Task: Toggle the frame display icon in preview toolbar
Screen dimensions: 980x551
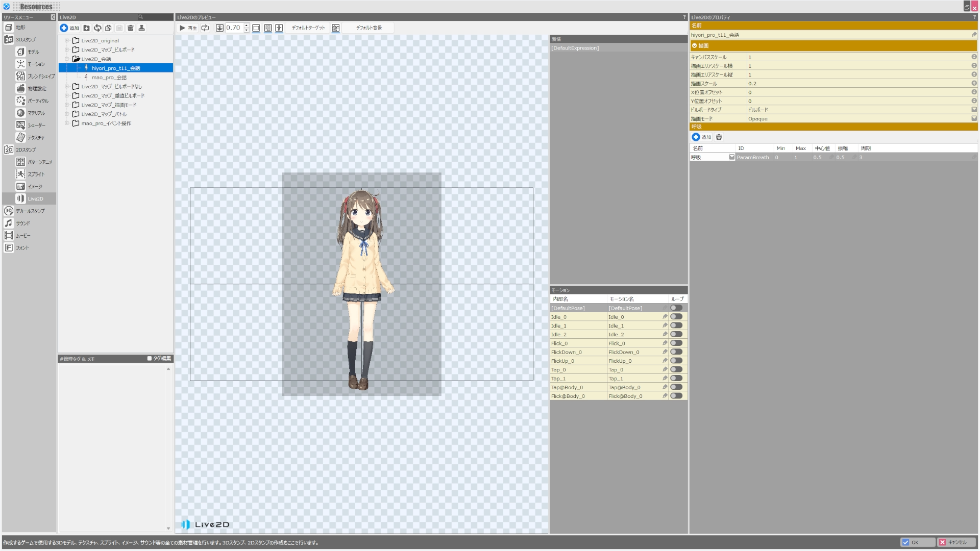Action: (x=256, y=28)
